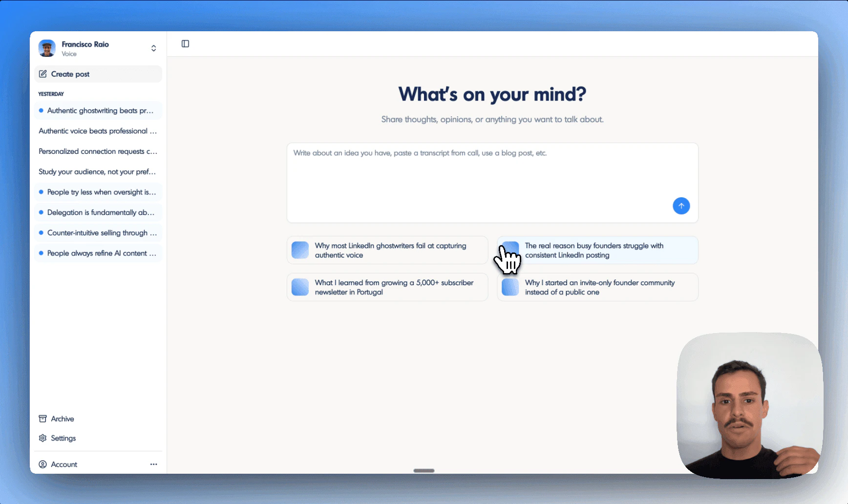Click the Create post pencil icon
The width and height of the screenshot is (848, 504).
pos(43,74)
